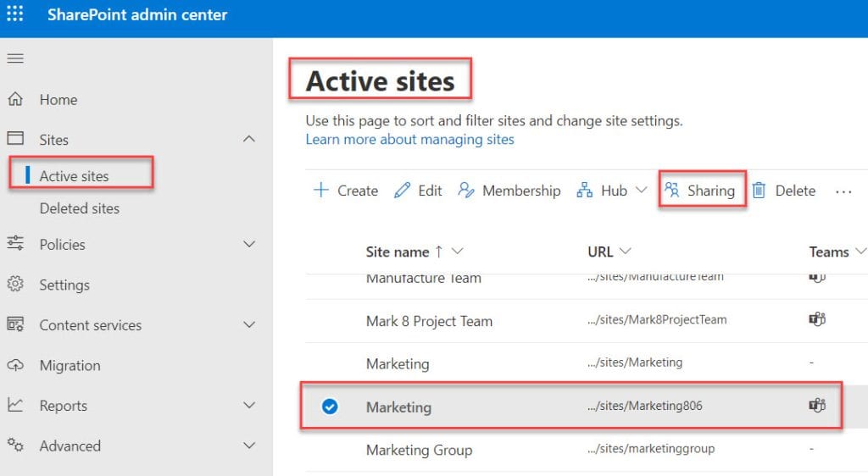Select Marketing site with URL sites/Marketing
The height and width of the screenshot is (476, 868).
[398, 363]
